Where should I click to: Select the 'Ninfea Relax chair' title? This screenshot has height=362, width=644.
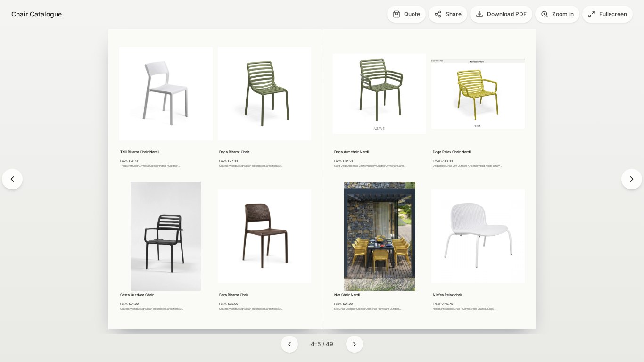tap(447, 295)
